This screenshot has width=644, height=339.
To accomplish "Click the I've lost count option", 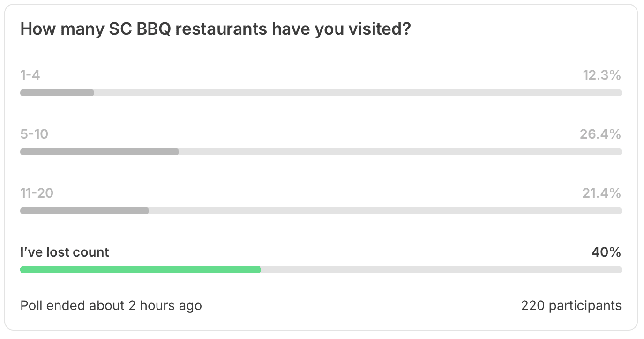I will pyautogui.click(x=65, y=252).
